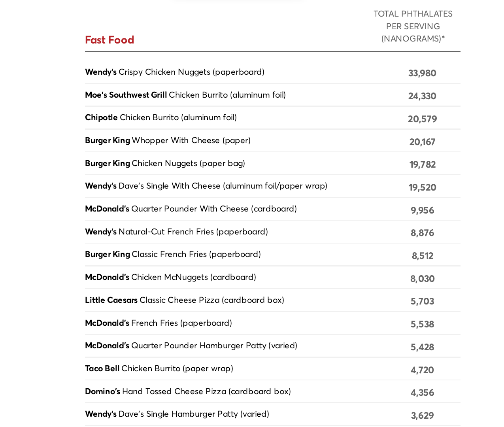The image size is (504, 427).
Task: Click Wendy's Dave's Single Hamburger Patty entry
Action: point(177,414)
